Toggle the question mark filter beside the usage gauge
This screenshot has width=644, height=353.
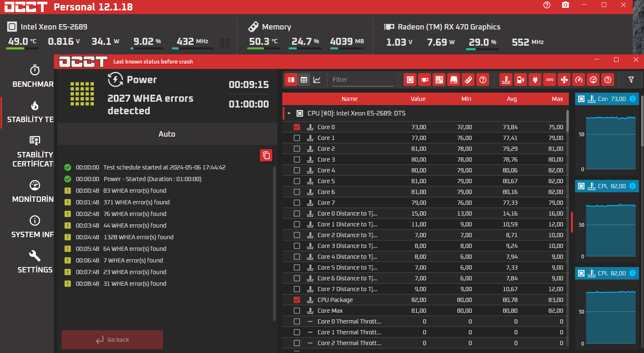(608, 80)
